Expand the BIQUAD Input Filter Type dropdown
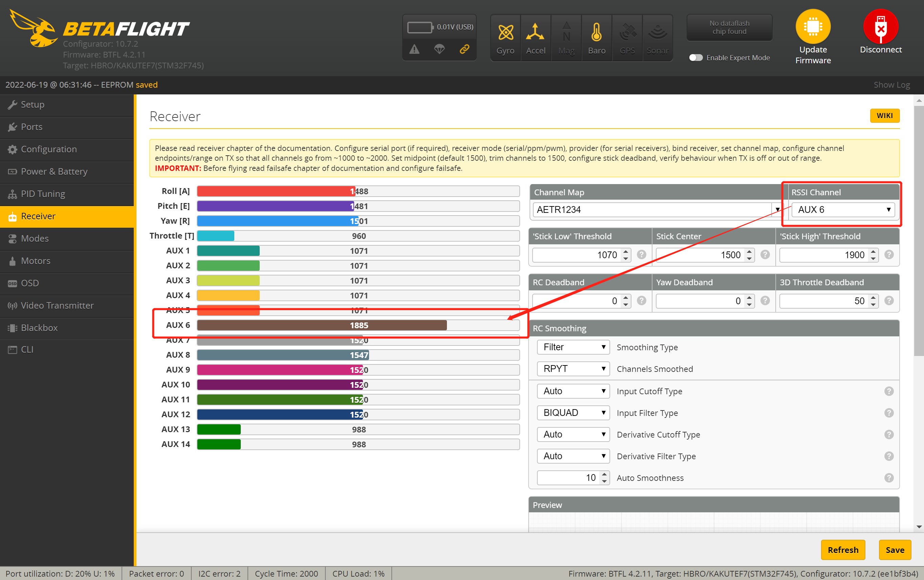 pos(573,413)
